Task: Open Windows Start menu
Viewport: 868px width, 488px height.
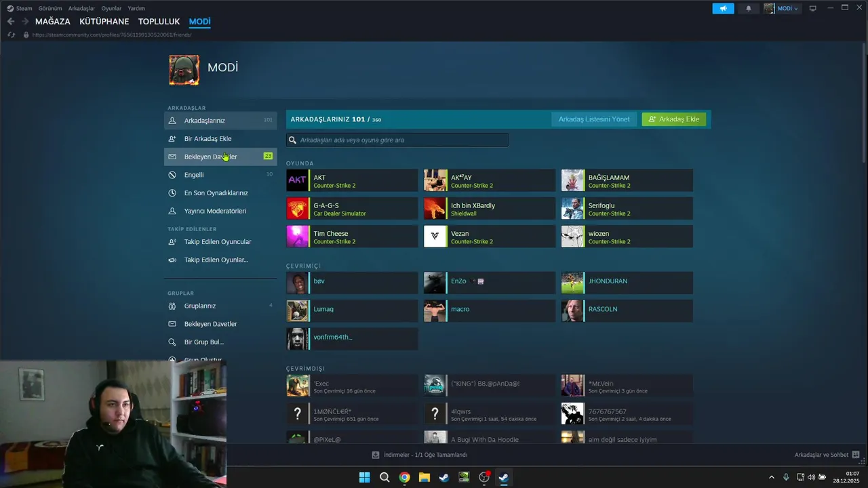Action: tap(364, 477)
